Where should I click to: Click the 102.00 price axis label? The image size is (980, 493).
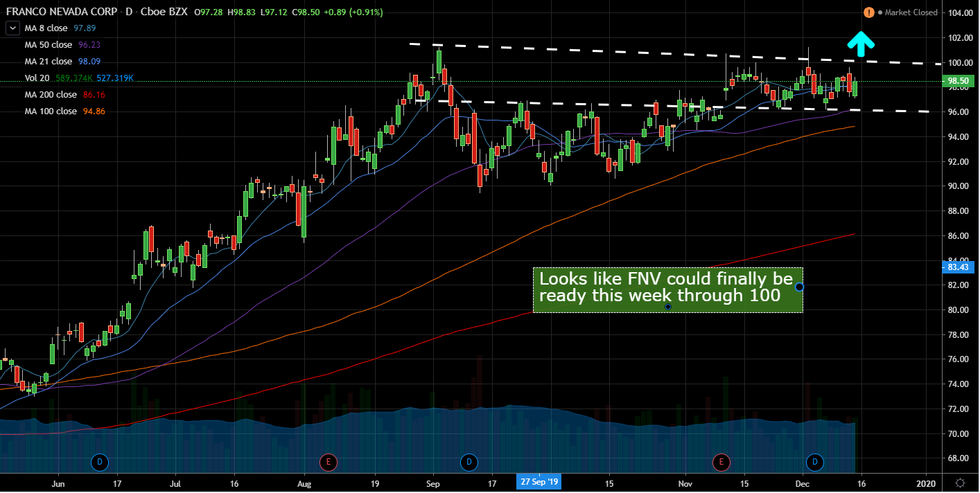961,38
